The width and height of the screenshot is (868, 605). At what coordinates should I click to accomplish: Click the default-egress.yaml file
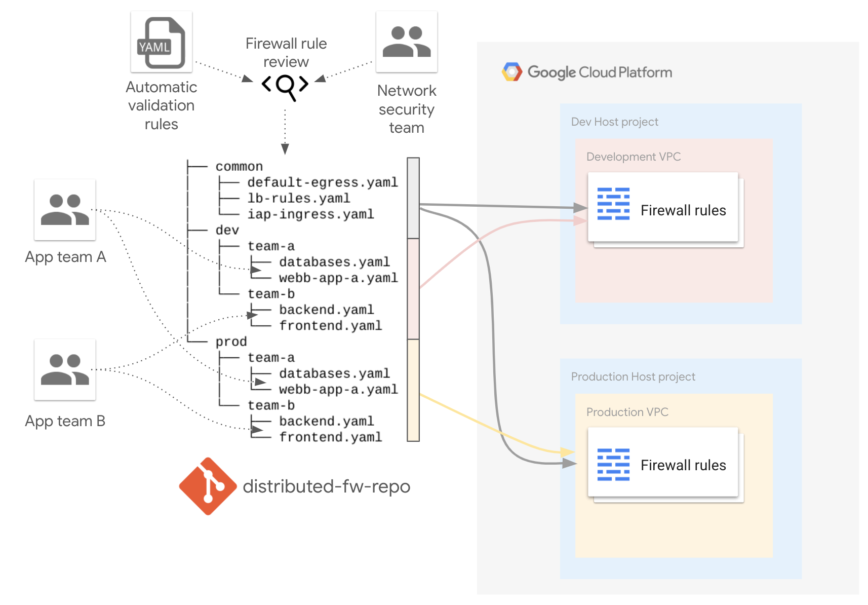click(323, 182)
